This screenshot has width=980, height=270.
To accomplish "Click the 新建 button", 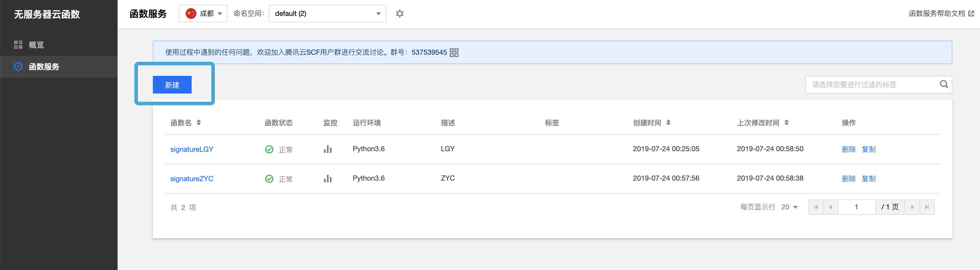I will pyautogui.click(x=172, y=85).
